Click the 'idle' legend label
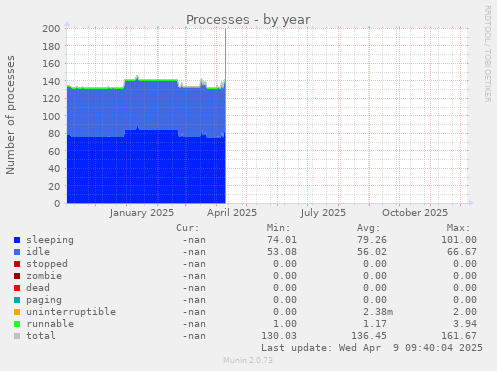The height and width of the screenshot is (371, 497). (x=38, y=252)
